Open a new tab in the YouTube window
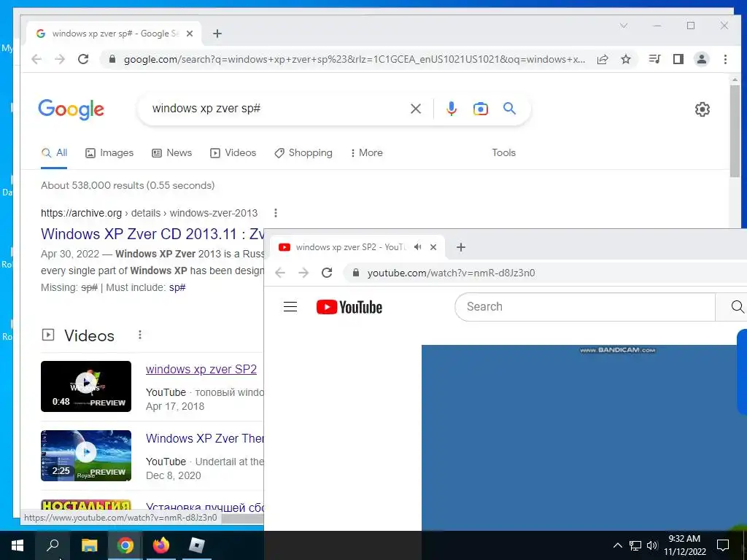This screenshot has width=747, height=560. pyautogui.click(x=461, y=247)
